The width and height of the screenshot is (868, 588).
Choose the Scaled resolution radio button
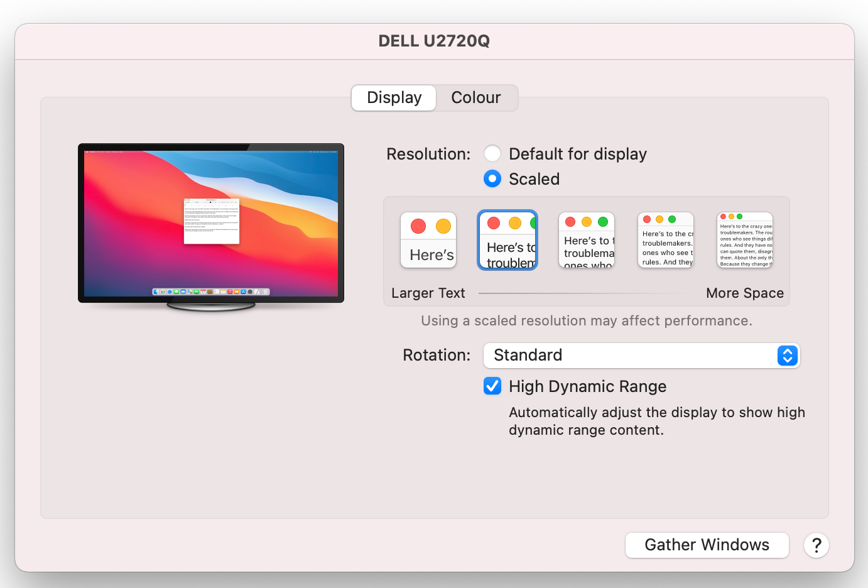(x=492, y=179)
